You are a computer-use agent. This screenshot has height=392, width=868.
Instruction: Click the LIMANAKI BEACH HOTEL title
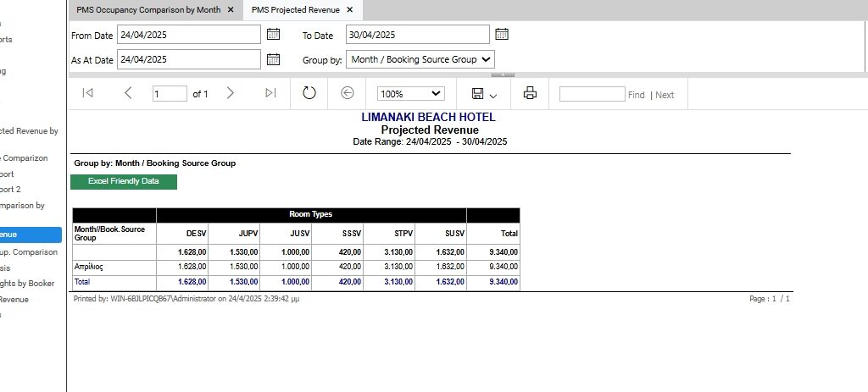tap(428, 117)
